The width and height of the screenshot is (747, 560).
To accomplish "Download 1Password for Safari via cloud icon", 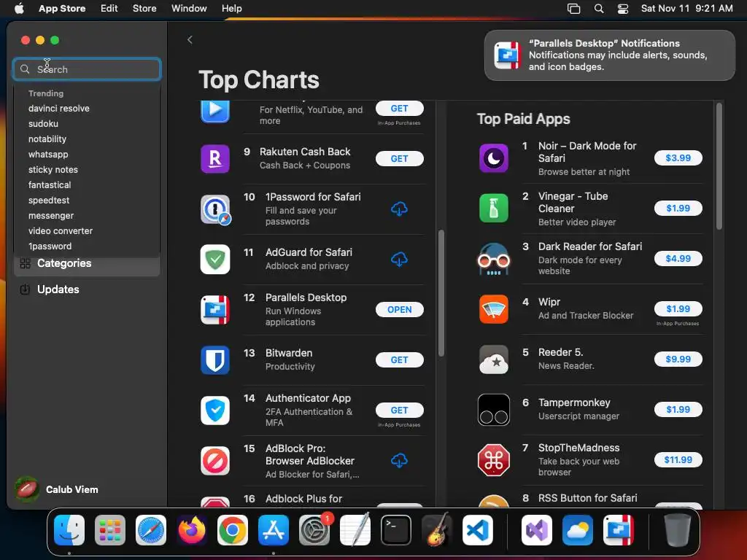I will point(399,209).
